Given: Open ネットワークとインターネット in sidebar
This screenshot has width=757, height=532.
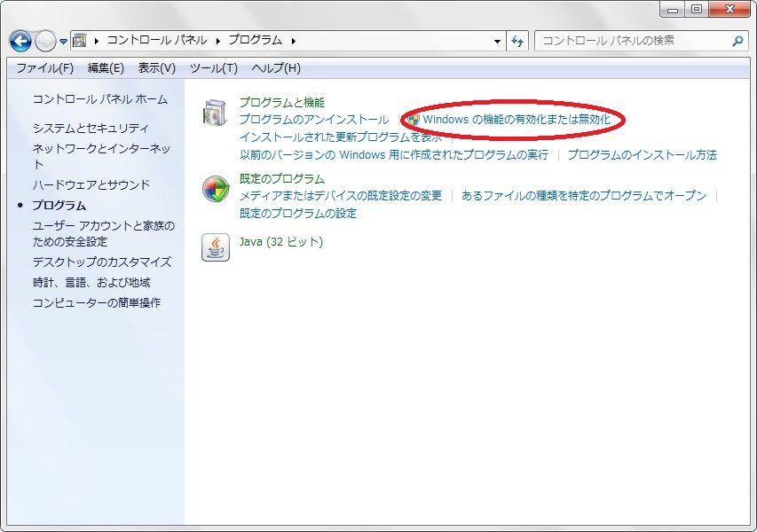Looking at the screenshot, I should [101, 156].
